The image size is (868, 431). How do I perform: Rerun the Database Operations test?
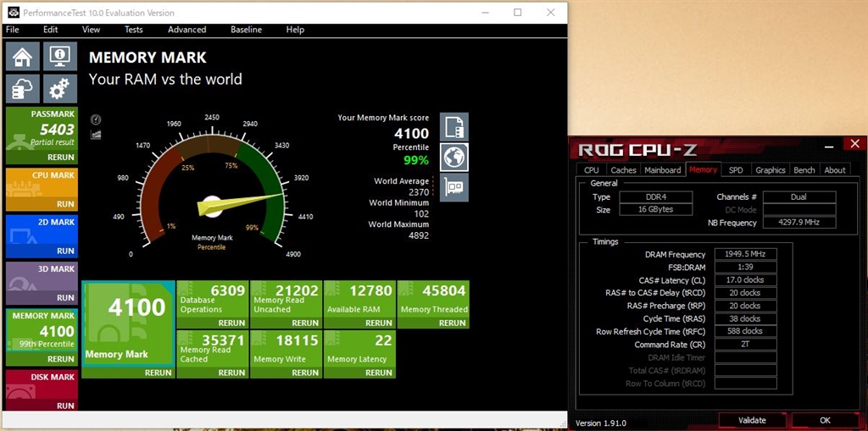tap(231, 323)
